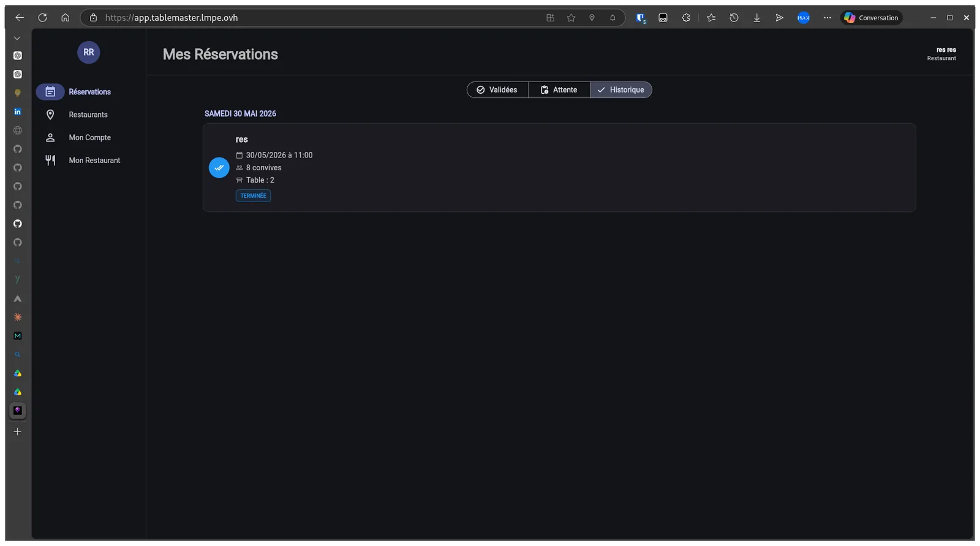Open the browser three-dots settings menu
The image size is (980, 546).
click(x=827, y=18)
